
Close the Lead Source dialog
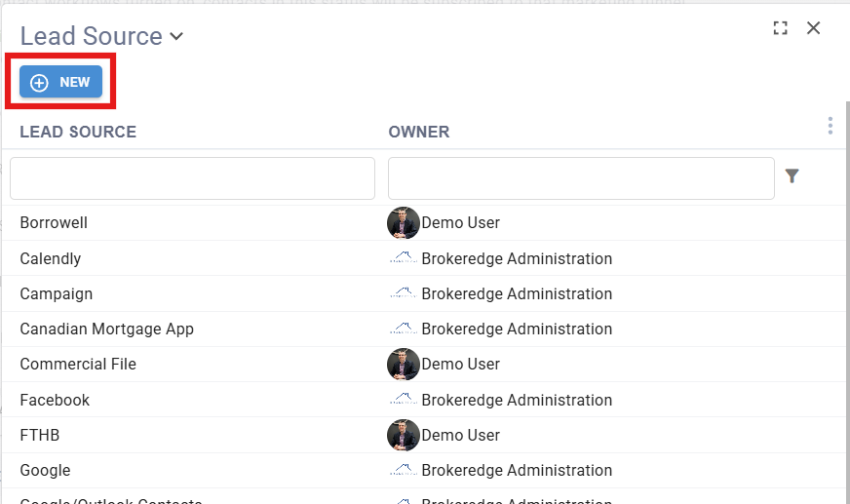click(x=814, y=28)
